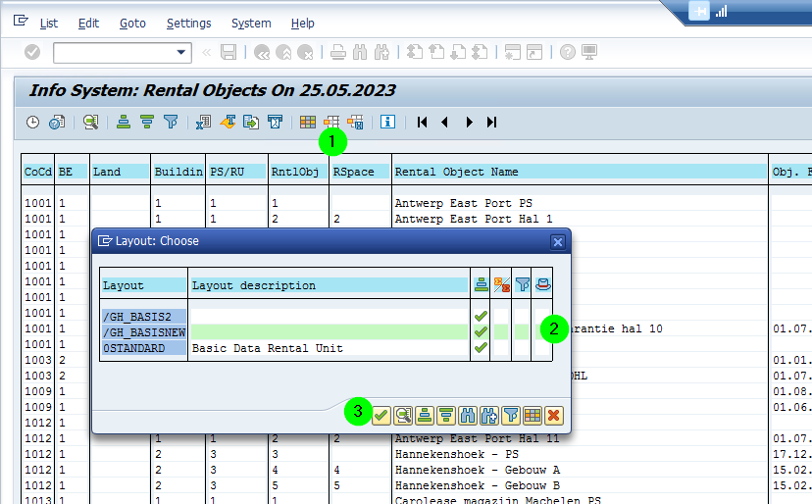Move one column right arrow
812x504 pixels.
(469, 123)
